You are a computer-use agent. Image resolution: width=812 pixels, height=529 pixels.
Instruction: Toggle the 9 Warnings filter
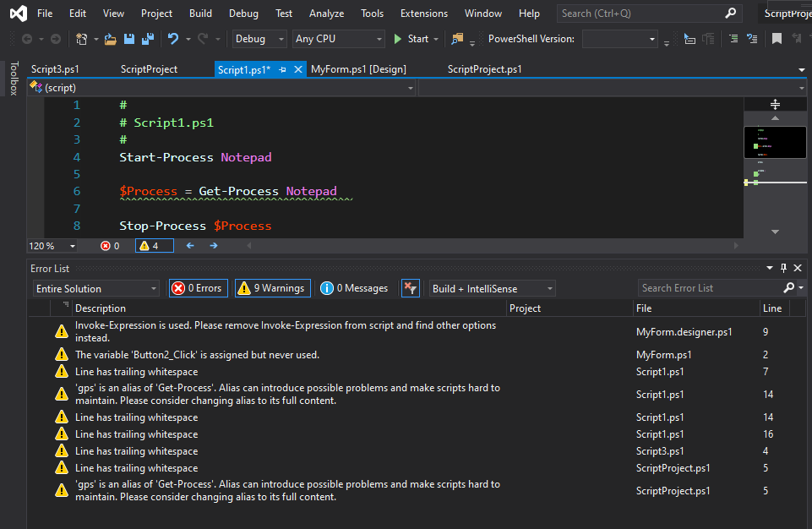[272, 287]
